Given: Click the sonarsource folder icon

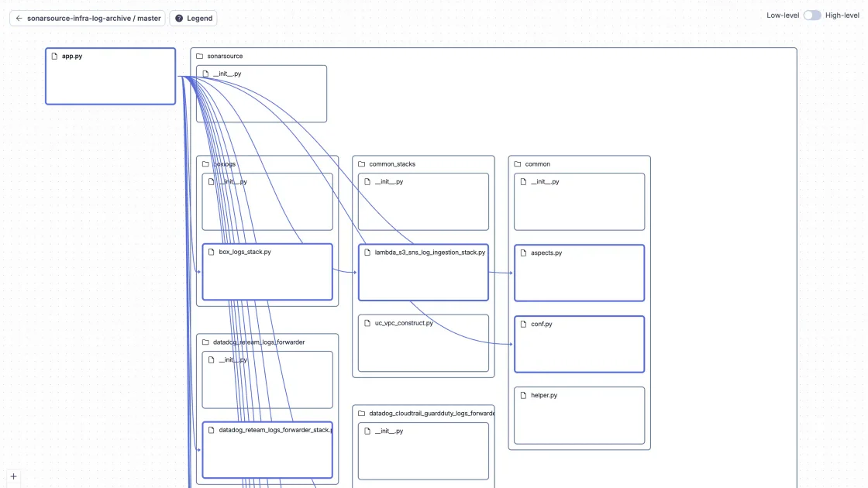Looking at the screenshot, I should (200, 57).
